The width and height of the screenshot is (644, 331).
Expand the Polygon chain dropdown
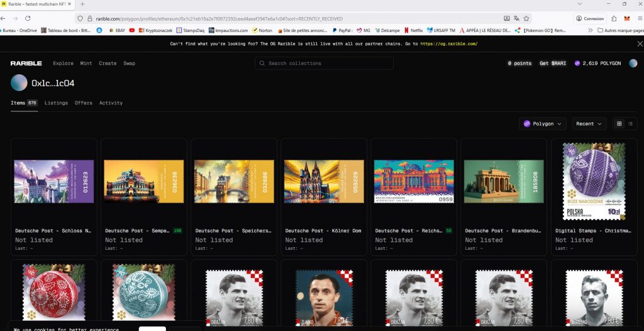[543, 124]
